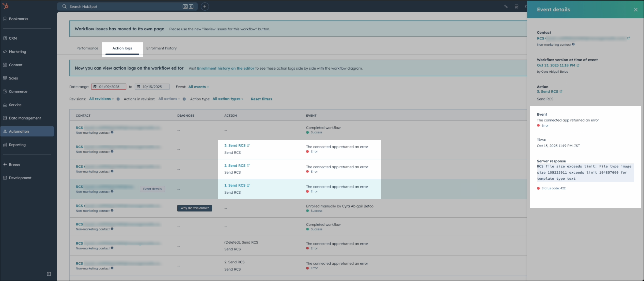Click the Why did this enroll? button

tap(194, 208)
